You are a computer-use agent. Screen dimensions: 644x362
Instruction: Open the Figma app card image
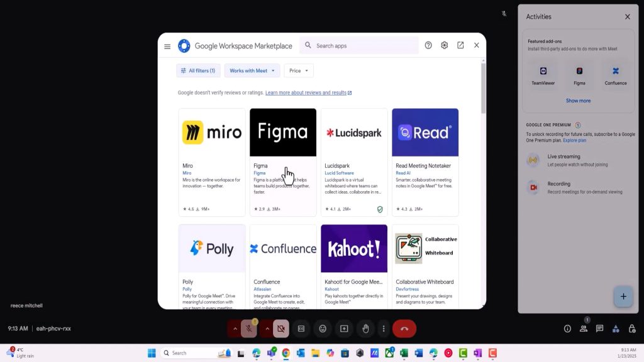tap(283, 133)
